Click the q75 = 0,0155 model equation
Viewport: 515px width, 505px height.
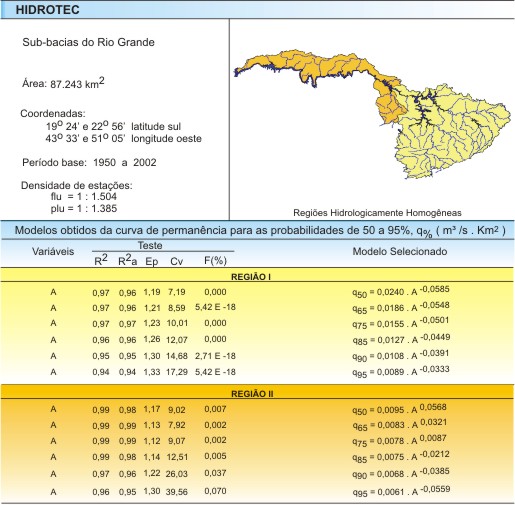tap(401, 323)
